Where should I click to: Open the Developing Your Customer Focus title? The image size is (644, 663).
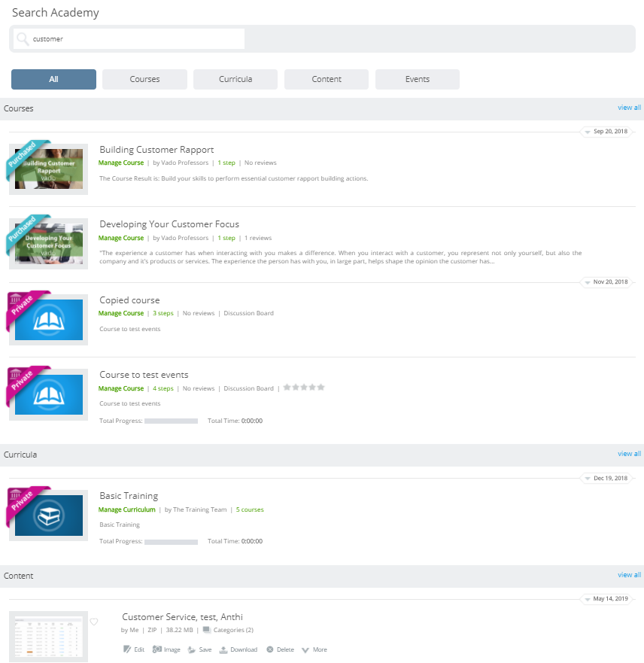pyautogui.click(x=169, y=224)
